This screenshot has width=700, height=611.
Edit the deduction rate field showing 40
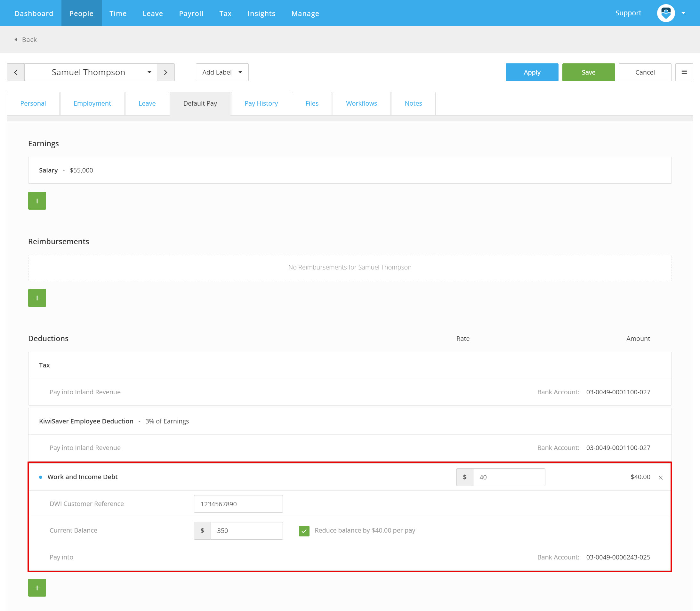click(509, 477)
